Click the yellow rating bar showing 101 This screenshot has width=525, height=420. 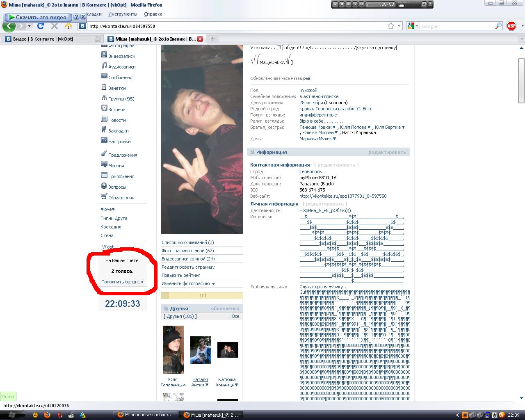(x=202, y=296)
